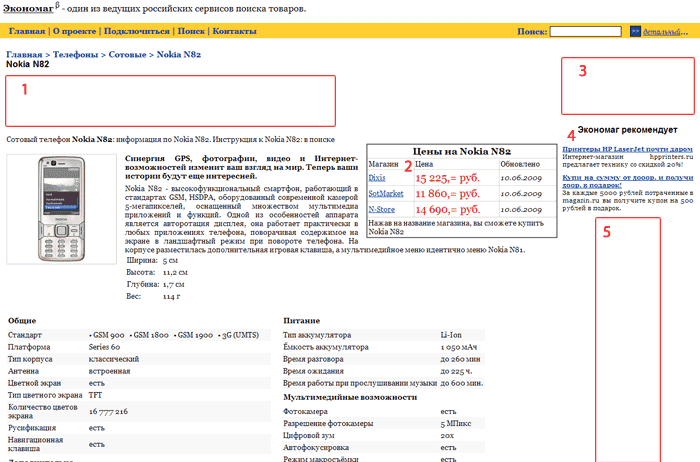Click the Обновлено column header
This screenshot has height=462, width=700.
pyautogui.click(x=520, y=164)
